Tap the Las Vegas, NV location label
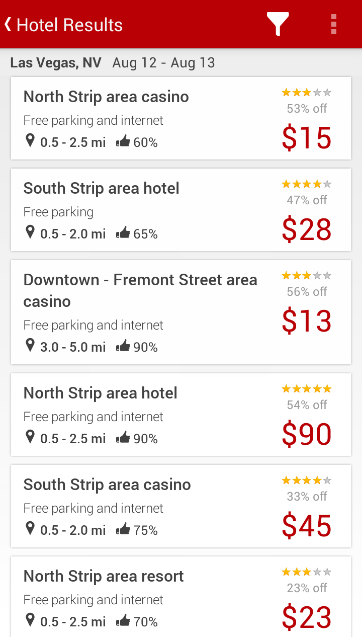This screenshot has width=362, height=644. (x=56, y=63)
